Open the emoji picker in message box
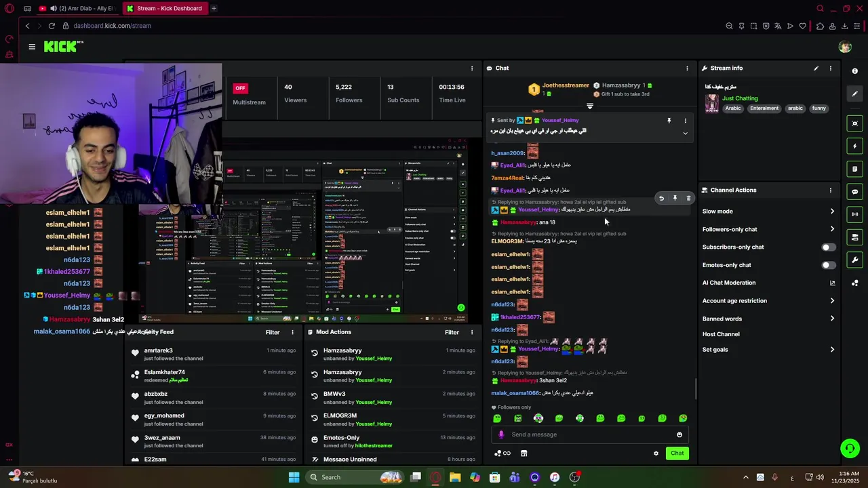The image size is (868, 488). tap(679, 434)
